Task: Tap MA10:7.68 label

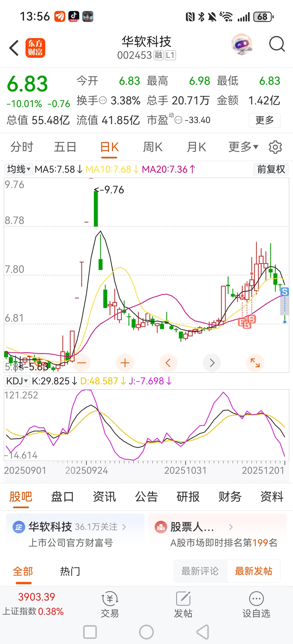Action: point(112,169)
